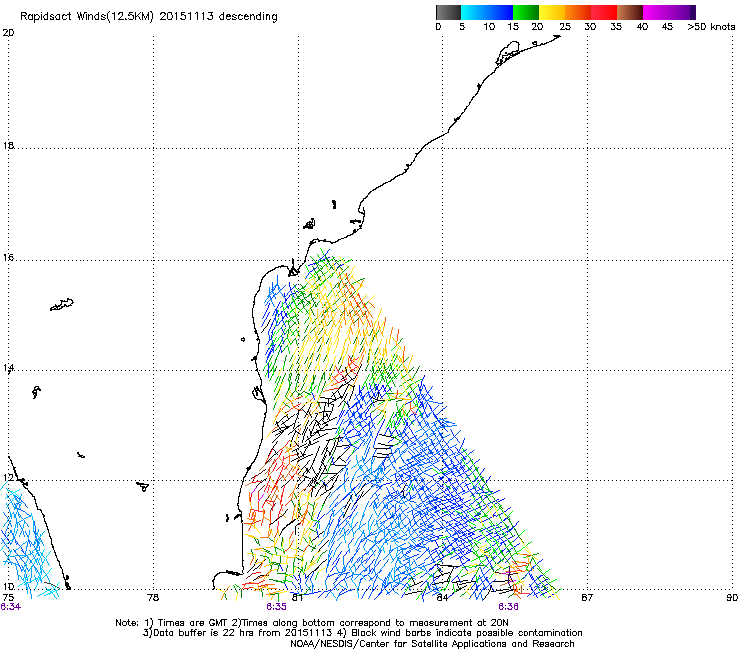Click legend tick label '40'
The width and height of the screenshot is (740, 650).
[642, 27]
